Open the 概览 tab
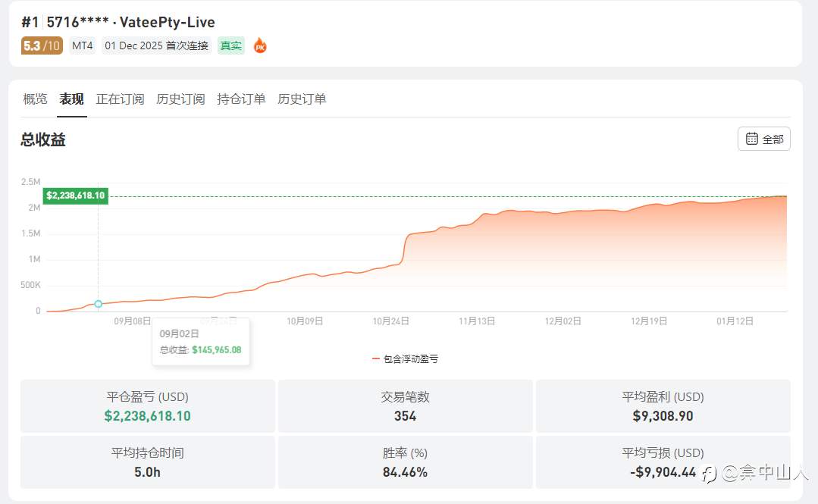 35,99
